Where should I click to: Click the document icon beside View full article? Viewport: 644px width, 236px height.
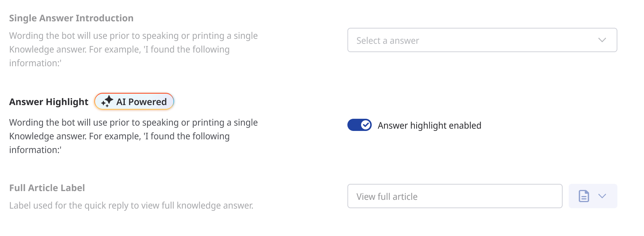[x=584, y=196]
